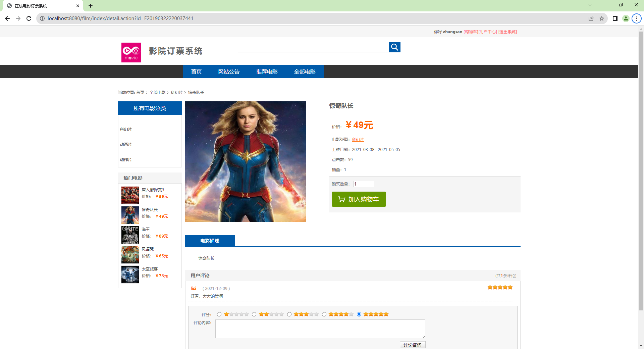Click the share page icon
The image size is (644, 349).
(591, 18)
